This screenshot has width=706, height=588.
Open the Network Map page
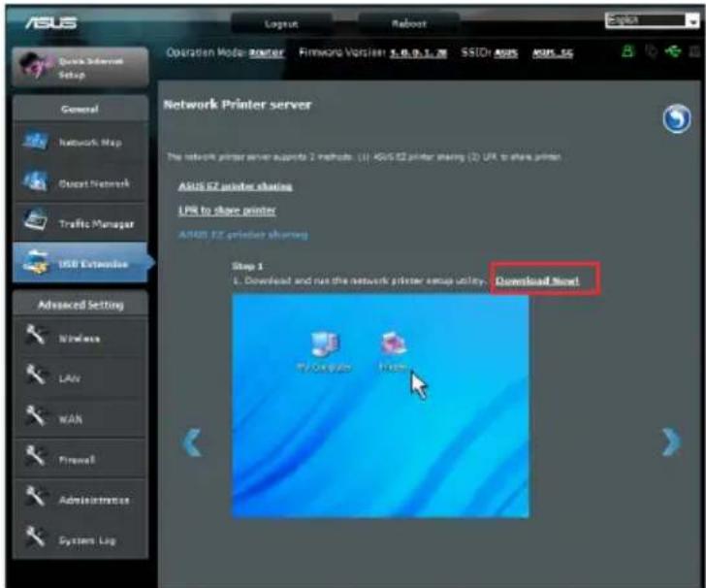click(x=80, y=142)
